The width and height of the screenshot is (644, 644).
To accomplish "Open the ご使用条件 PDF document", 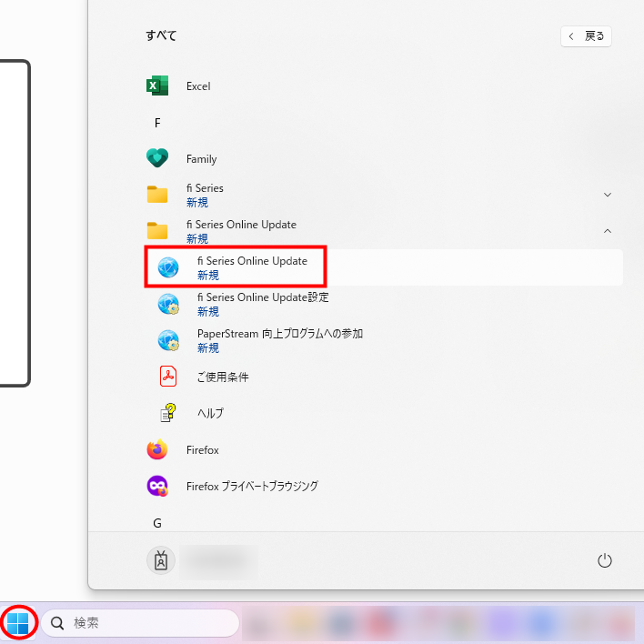I will click(222, 377).
